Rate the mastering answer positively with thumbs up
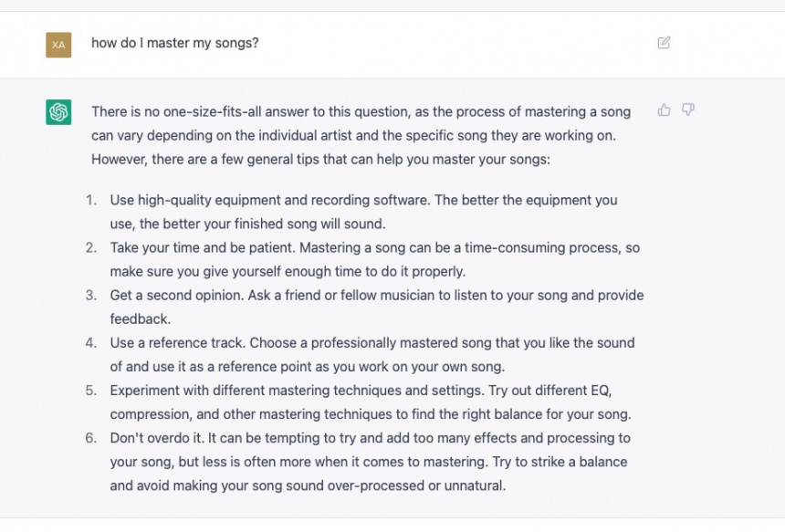Viewport: 785px width, 532px height. 665,110
